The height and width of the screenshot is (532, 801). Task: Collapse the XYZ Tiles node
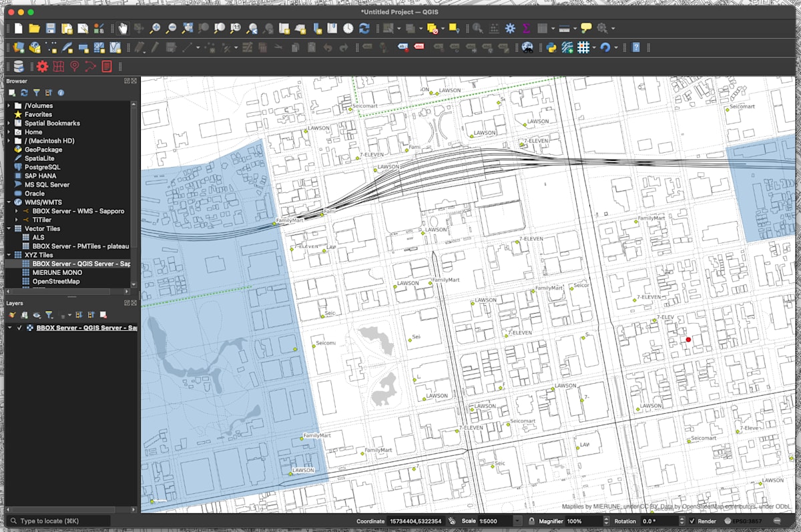9,255
